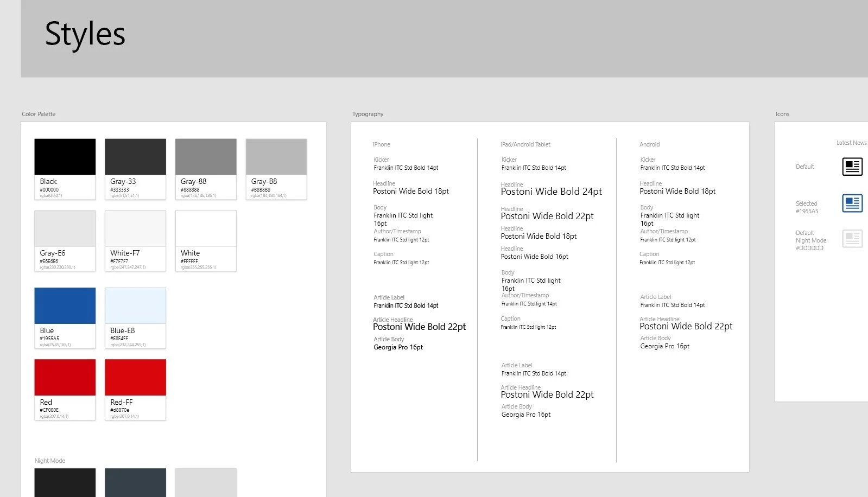868x497 pixels.
Task: Select 'Default Night Mode #DDDDDD' label
Action: [811, 240]
